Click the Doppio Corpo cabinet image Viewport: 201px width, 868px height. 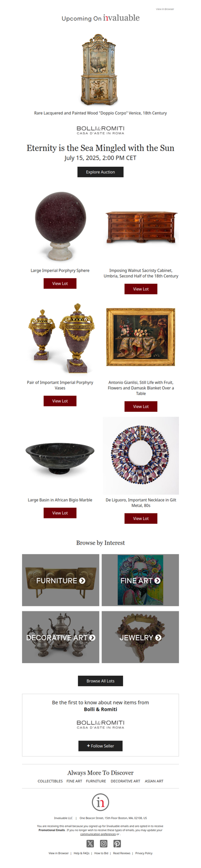(x=100, y=69)
